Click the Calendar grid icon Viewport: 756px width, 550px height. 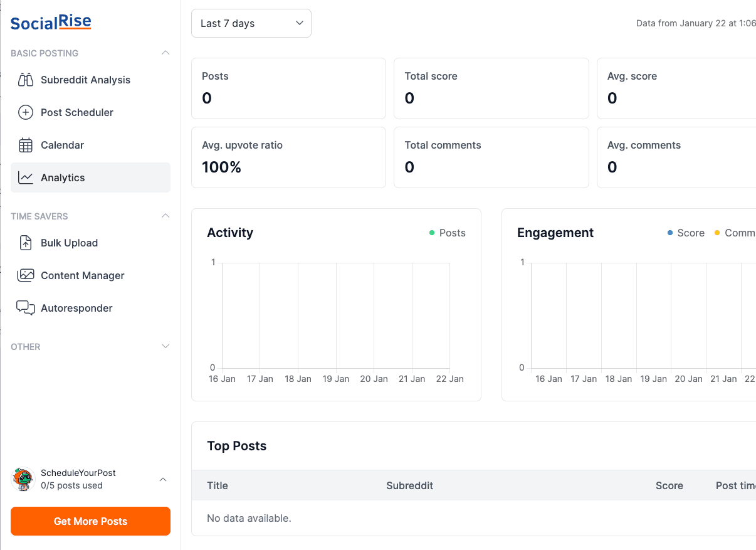click(26, 145)
